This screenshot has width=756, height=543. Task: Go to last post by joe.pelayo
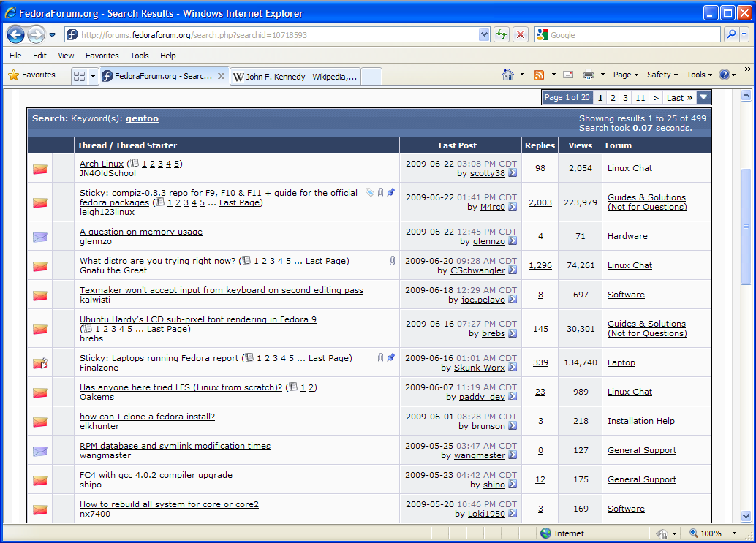click(513, 299)
